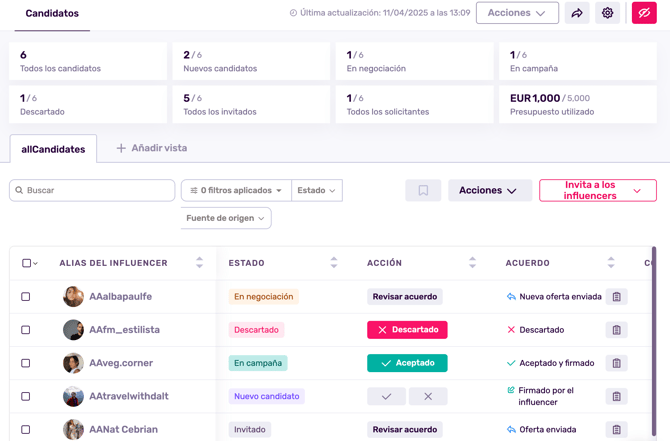
Task: Click Revisar acuerdo for AAalbapaulfe
Action: coord(405,297)
